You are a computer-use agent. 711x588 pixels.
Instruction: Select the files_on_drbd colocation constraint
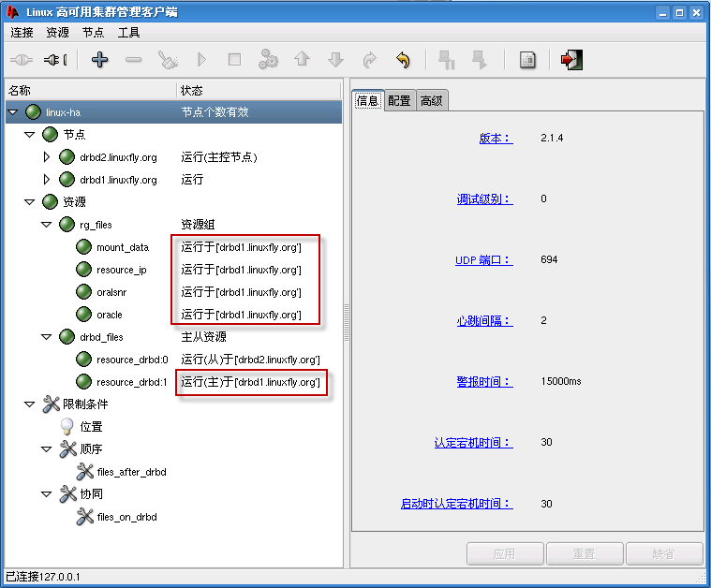(126, 517)
